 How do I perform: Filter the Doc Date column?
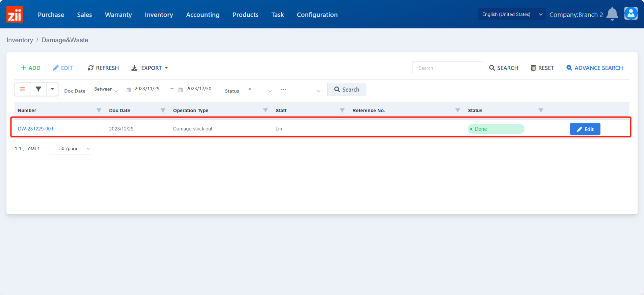point(163,110)
